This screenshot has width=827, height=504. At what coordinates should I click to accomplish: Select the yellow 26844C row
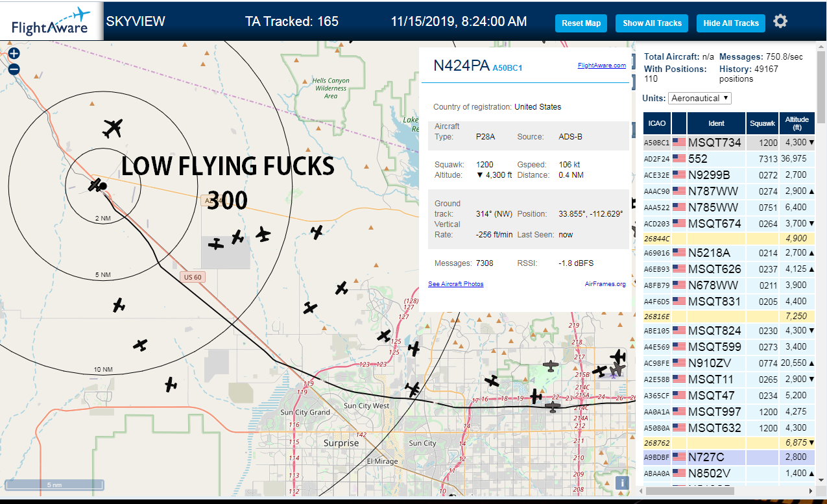click(729, 238)
